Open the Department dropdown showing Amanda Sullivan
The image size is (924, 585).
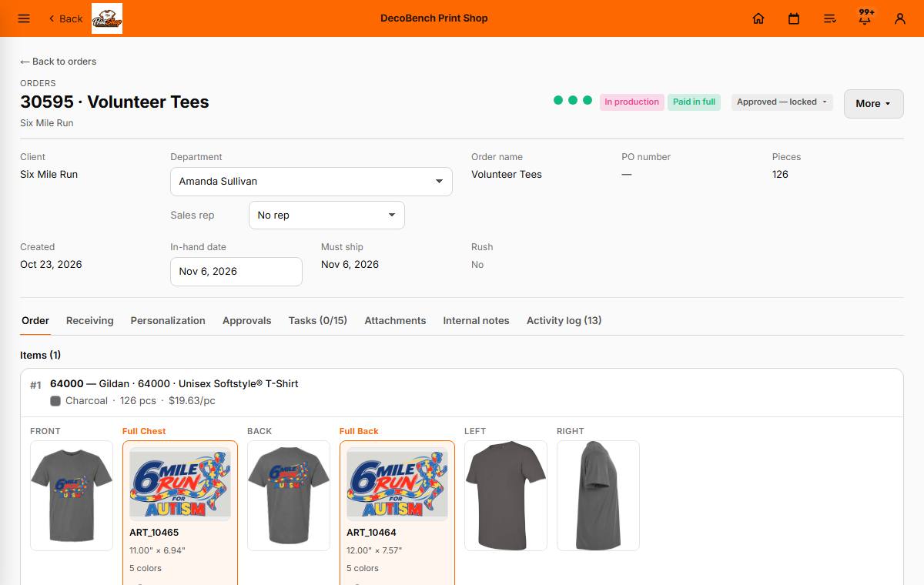311,181
